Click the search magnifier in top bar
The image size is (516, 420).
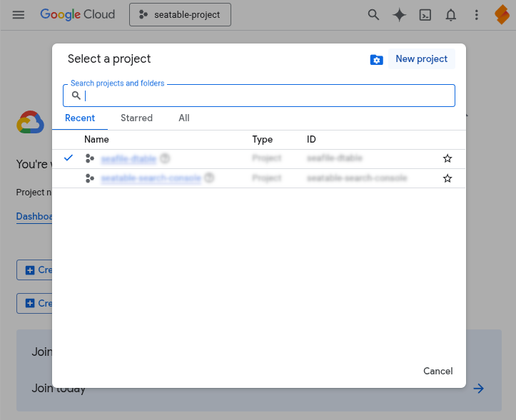tap(373, 15)
